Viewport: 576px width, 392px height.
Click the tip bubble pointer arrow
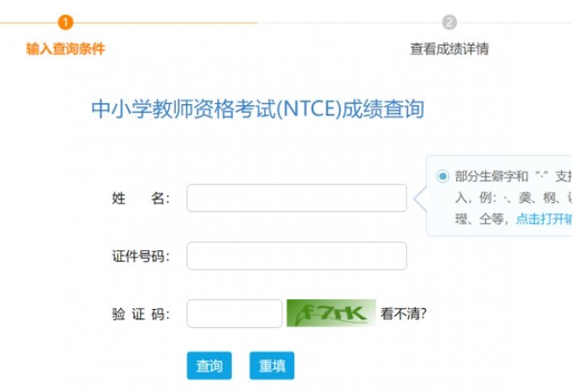click(420, 199)
